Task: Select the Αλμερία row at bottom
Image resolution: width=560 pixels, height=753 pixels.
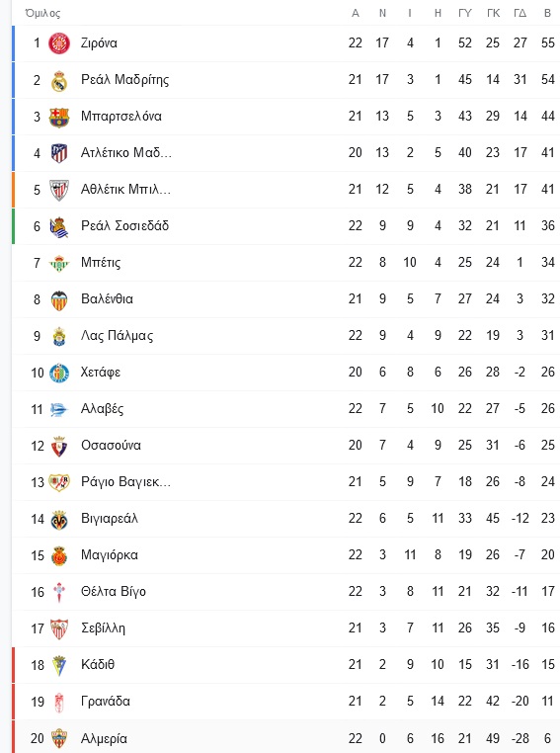Action: tap(286, 738)
